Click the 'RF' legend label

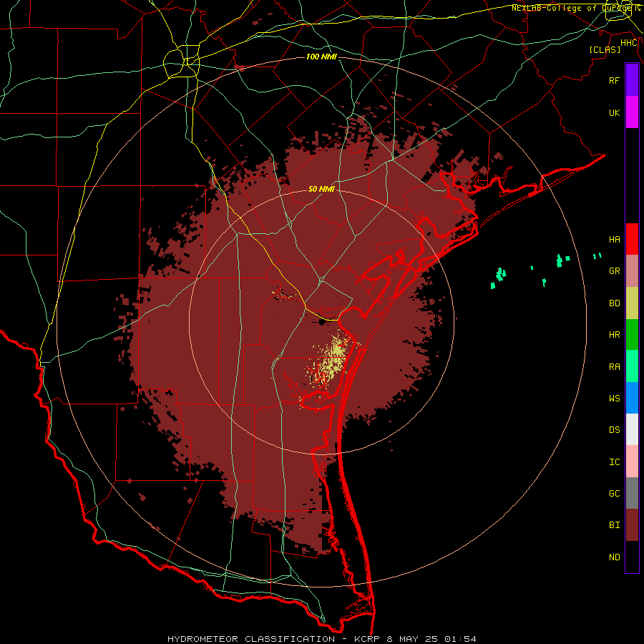[x=615, y=80]
